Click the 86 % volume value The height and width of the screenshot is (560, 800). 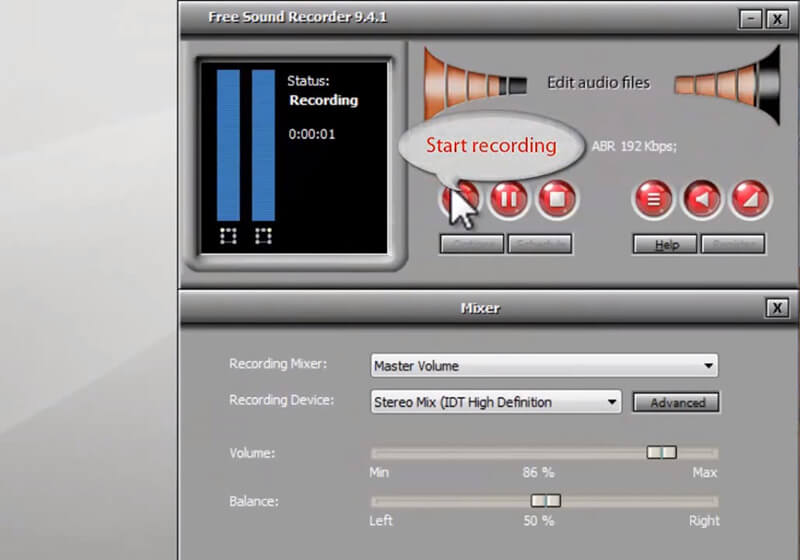click(538, 472)
